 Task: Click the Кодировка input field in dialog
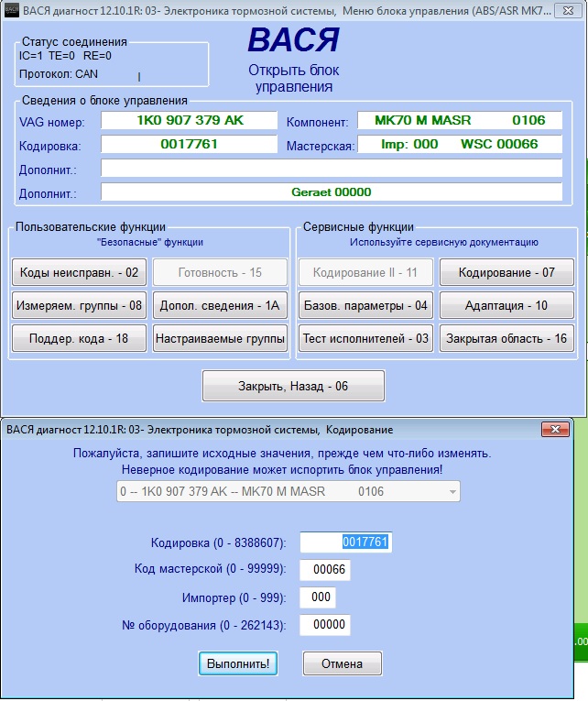pos(345,542)
